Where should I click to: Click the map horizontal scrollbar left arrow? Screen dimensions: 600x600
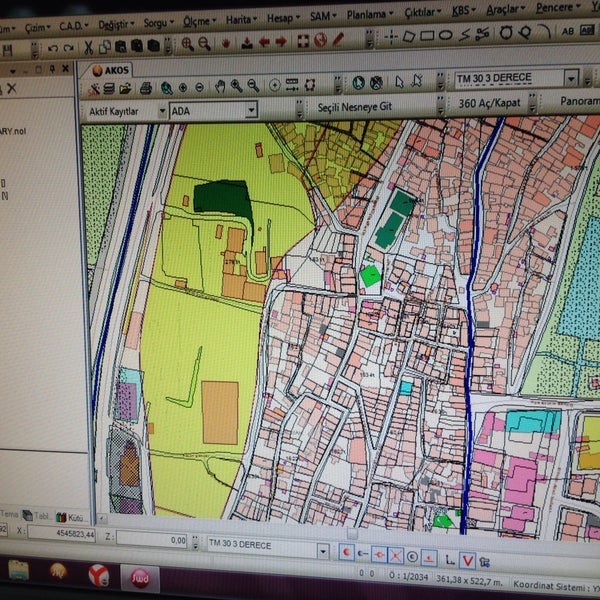coord(101,519)
